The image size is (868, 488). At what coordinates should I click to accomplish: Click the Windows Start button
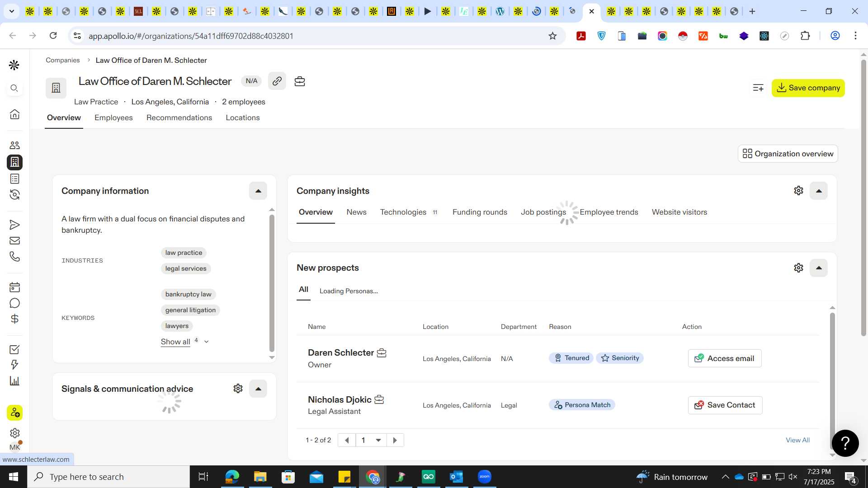(14, 477)
